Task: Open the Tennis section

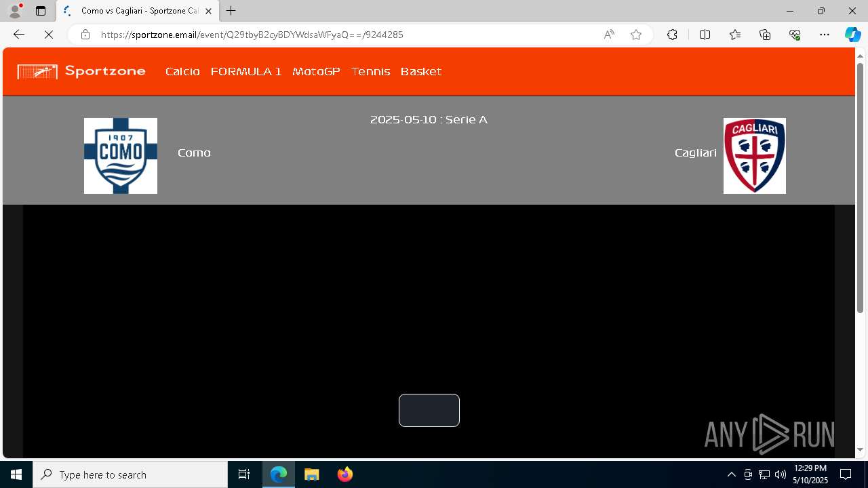Action: point(370,71)
